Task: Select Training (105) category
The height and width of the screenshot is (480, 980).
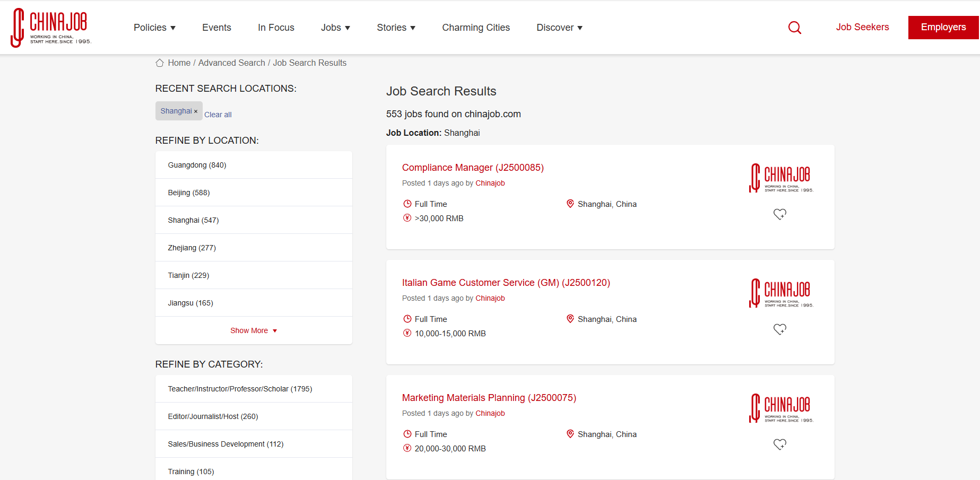Action: pyautogui.click(x=254, y=469)
